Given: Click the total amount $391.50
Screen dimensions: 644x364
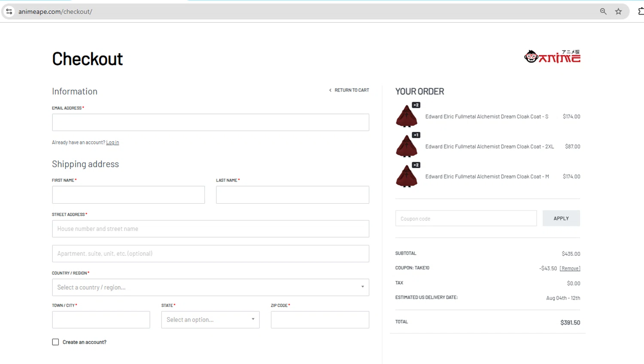Looking at the screenshot, I should point(570,323).
